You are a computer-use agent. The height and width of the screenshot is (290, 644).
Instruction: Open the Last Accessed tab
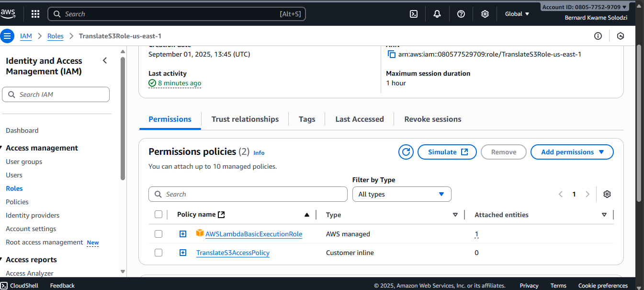pyautogui.click(x=359, y=119)
